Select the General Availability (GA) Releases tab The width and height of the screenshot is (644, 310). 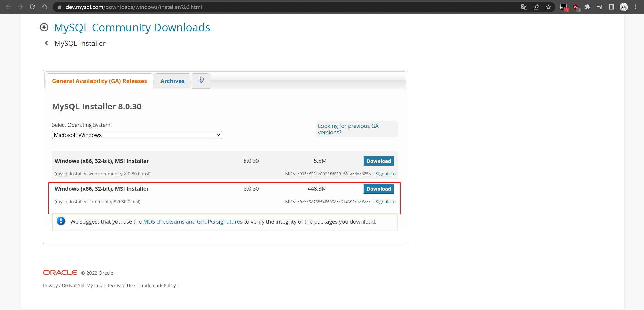click(x=99, y=81)
